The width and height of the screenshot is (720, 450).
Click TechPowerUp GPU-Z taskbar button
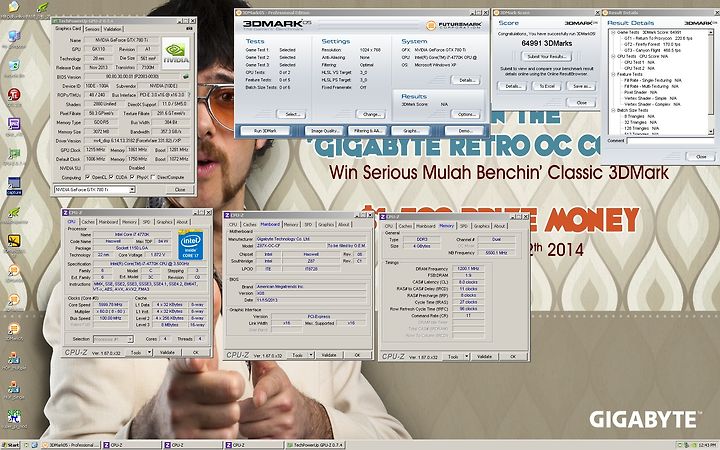pyautogui.click(x=315, y=445)
